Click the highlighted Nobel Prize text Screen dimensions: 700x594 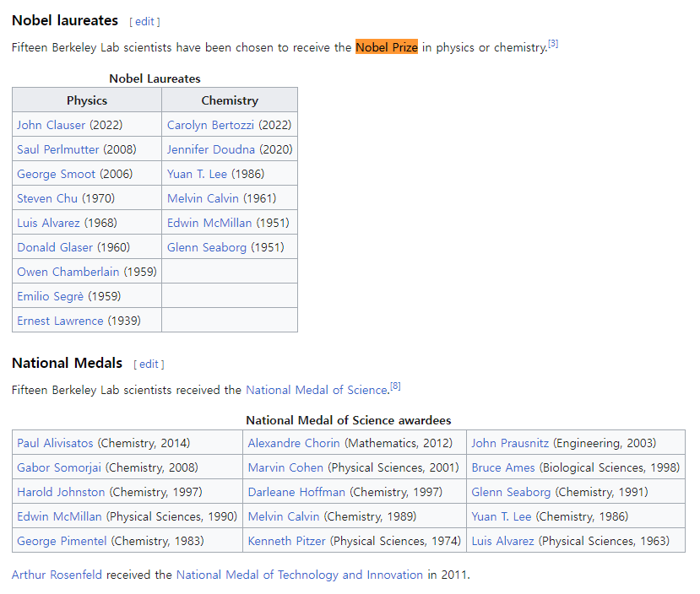click(x=387, y=46)
